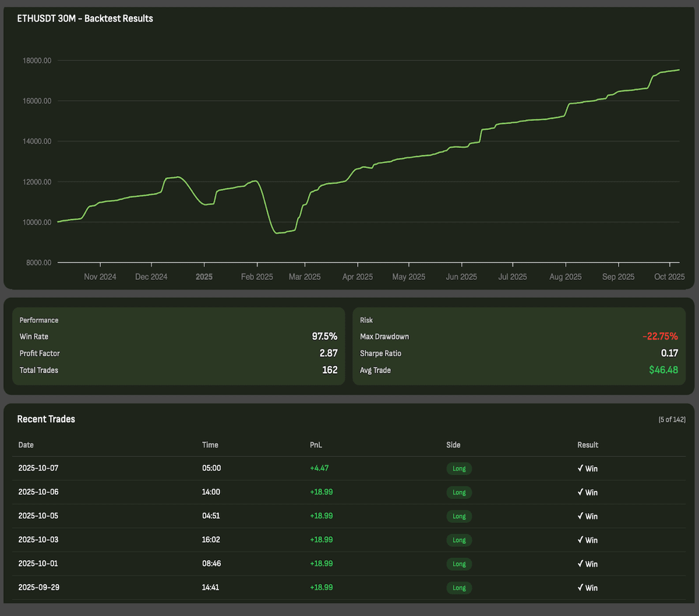This screenshot has height=616, width=699.
Task: Click the Oct 2025 axis label on the chart
Action: tap(669, 277)
